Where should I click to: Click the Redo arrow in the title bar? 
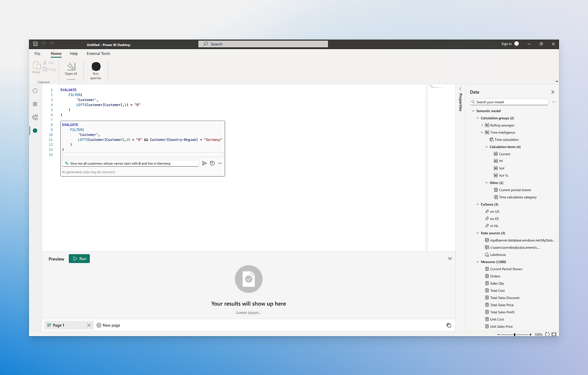tap(52, 44)
